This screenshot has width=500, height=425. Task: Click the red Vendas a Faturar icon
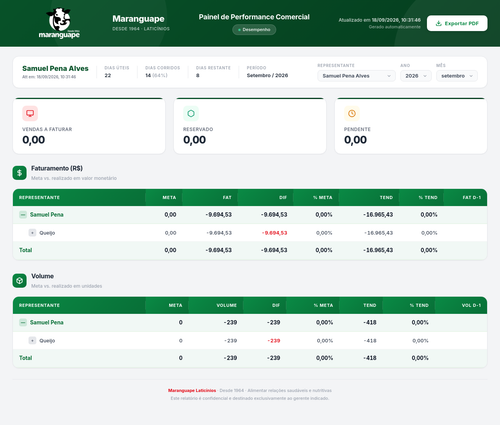point(30,114)
